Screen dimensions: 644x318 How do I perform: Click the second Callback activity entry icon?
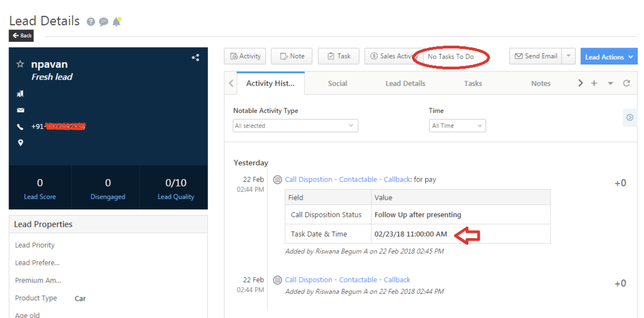[x=277, y=280]
